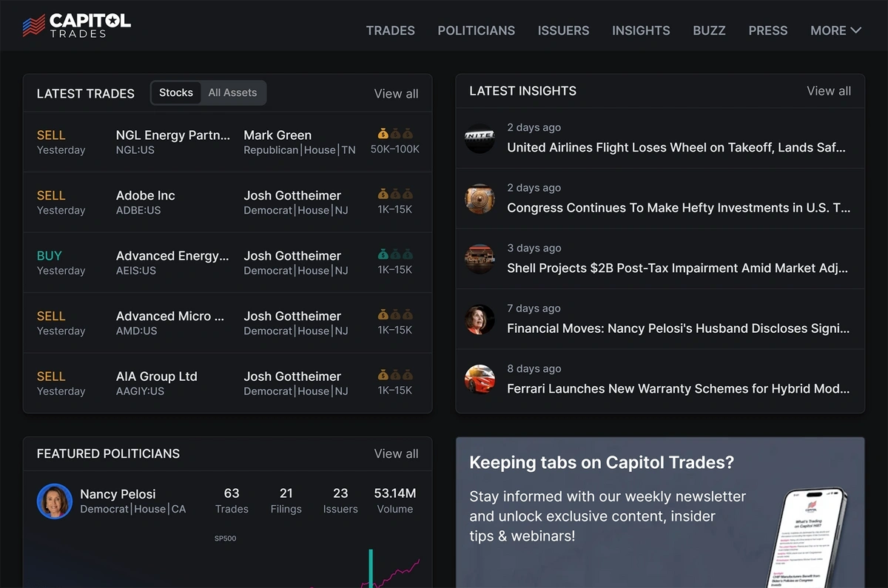Open Josh Gottheimer in AMD row
Image resolution: width=888 pixels, height=588 pixels.
292,316
